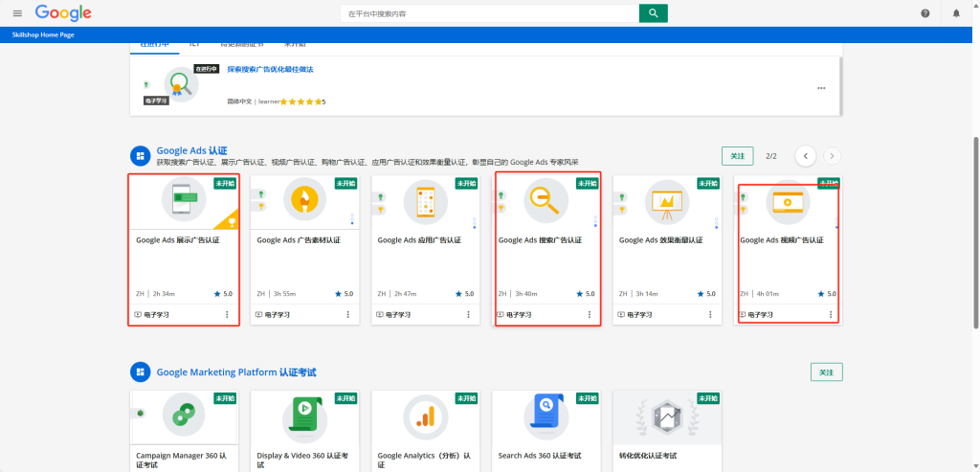This screenshot has width=980, height=472.
Task: Click the Google logo
Action: click(x=63, y=13)
